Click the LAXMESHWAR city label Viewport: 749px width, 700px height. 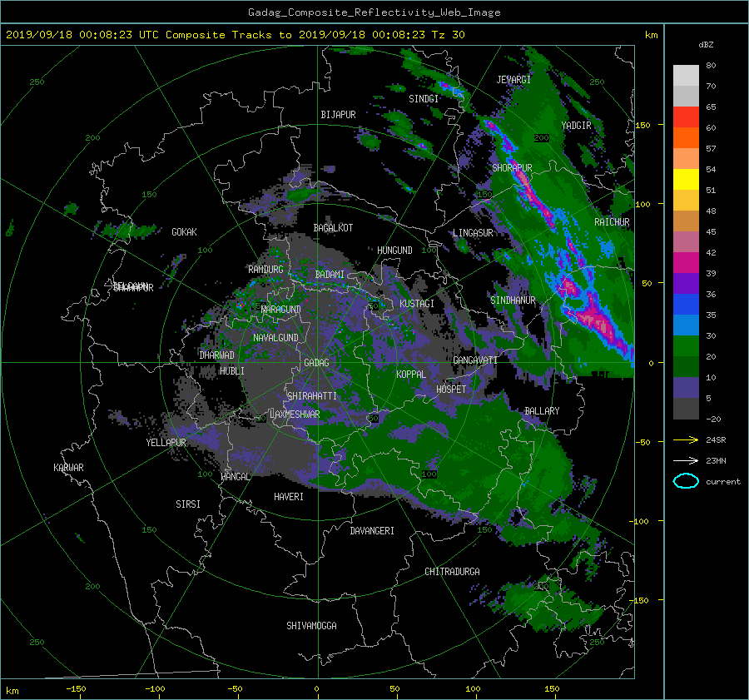coord(295,415)
